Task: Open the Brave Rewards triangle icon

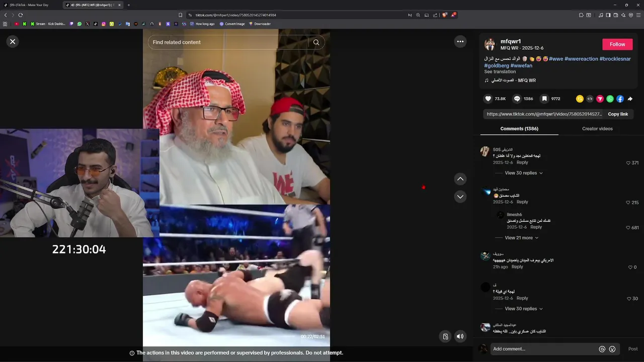Action: coord(453,15)
